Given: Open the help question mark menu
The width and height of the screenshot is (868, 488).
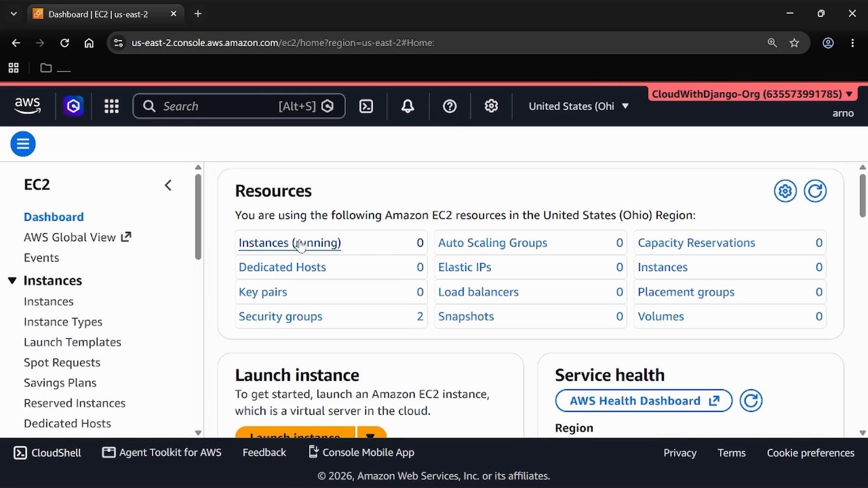Looking at the screenshot, I should click(449, 106).
